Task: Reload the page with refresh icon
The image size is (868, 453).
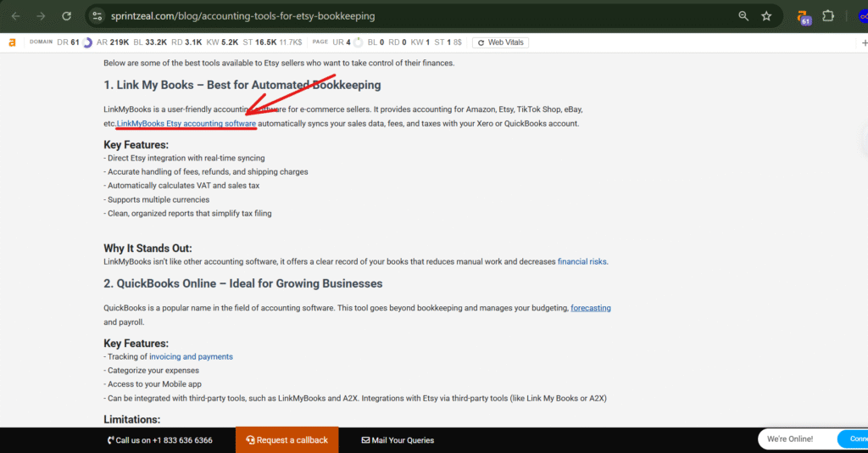Action: click(67, 16)
